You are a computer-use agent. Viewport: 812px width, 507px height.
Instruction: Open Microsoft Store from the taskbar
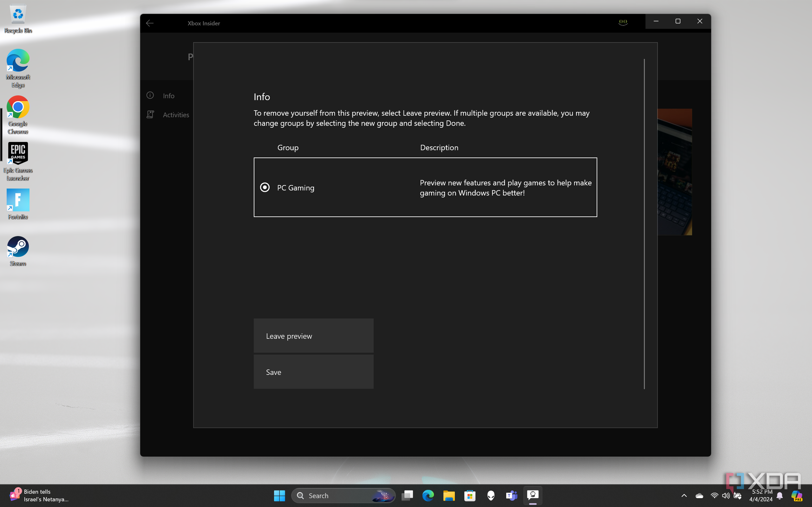470,496
